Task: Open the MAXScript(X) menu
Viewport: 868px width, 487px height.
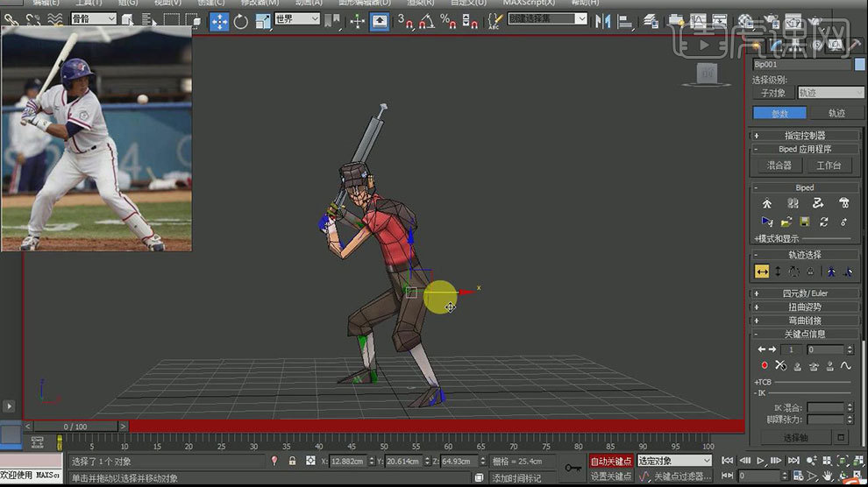Action: tap(529, 3)
